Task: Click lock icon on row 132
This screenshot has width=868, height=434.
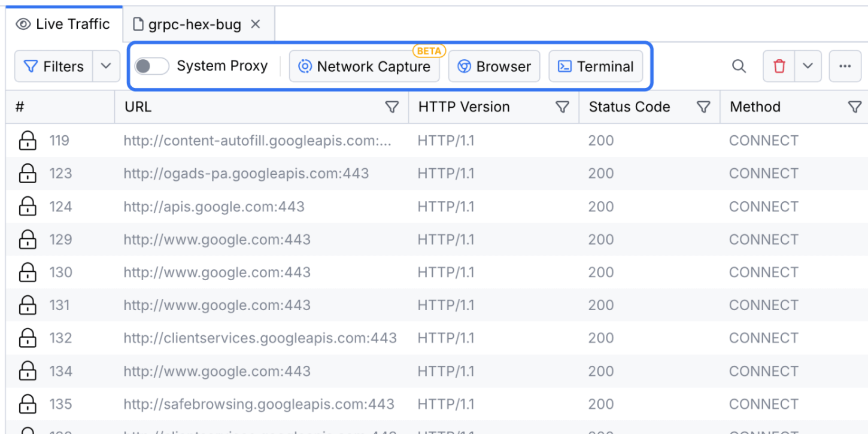Action: (x=28, y=338)
